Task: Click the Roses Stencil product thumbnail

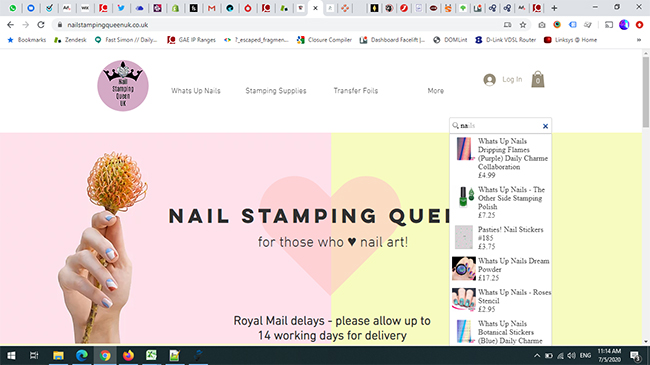Action: pos(463,299)
